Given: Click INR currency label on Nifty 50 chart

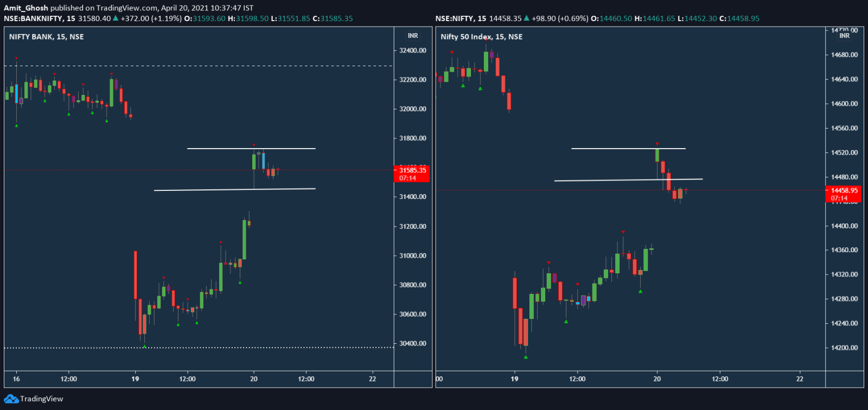Looking at the screenshot, I should point(845,36).
